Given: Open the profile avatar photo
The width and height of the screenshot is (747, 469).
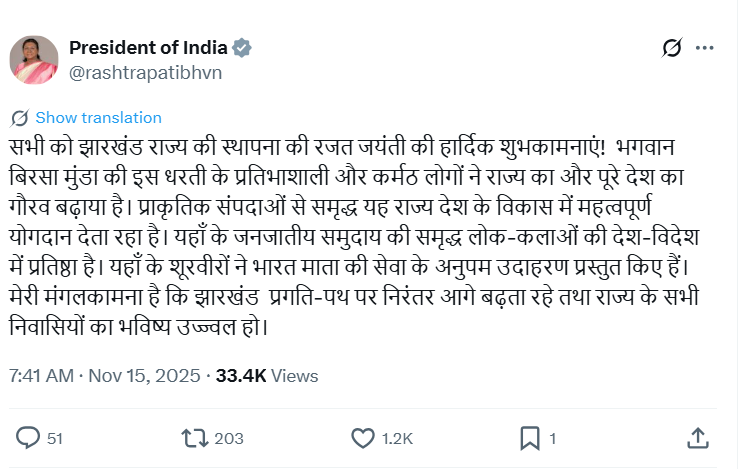Looking at the screenshot, I should point(34,59).
